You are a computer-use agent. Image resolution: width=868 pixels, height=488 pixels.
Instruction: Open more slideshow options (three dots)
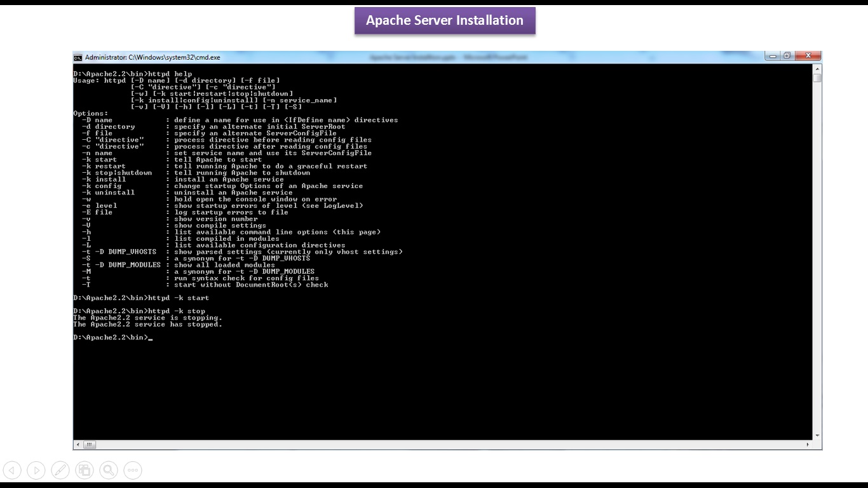click(133, 470)
